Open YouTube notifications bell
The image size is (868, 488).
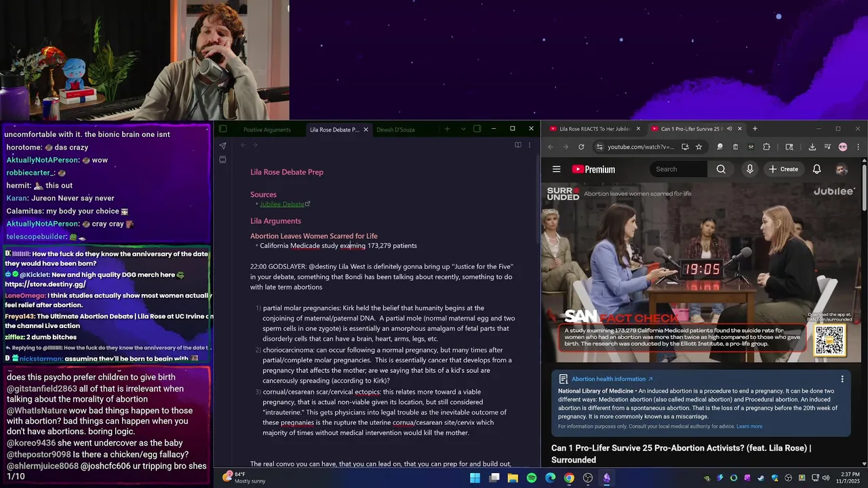coord(816,169)
